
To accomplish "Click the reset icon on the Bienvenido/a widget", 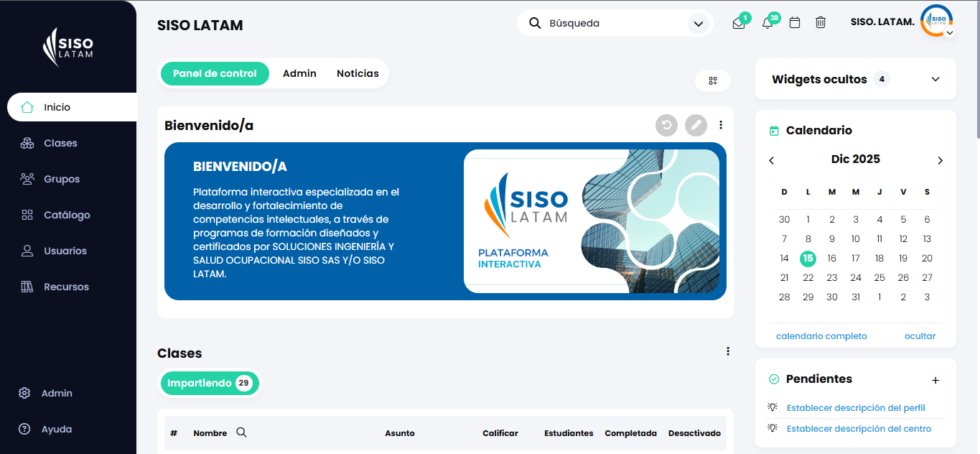I will pyautogui.click(x=666, y=126).
